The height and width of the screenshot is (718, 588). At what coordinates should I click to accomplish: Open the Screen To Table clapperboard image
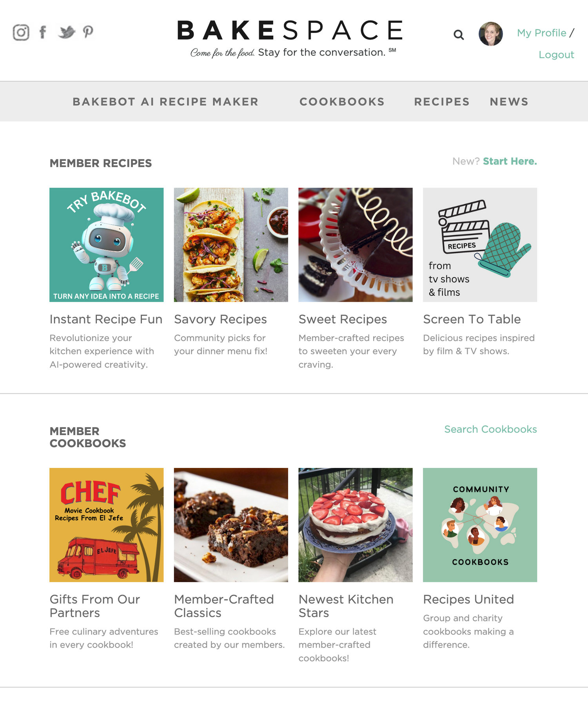pyautogui.click(x=480, y=245)
